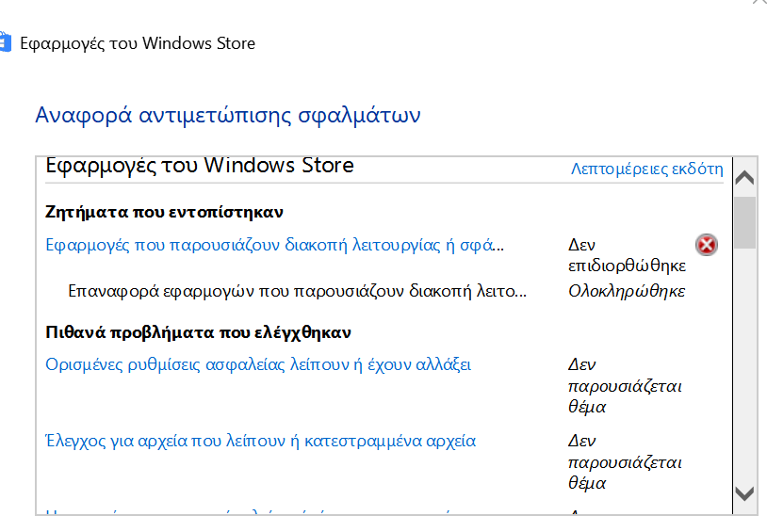Click the scrollbar up arrow
This screenshot has width=767, height=532.
coord(744,177)
